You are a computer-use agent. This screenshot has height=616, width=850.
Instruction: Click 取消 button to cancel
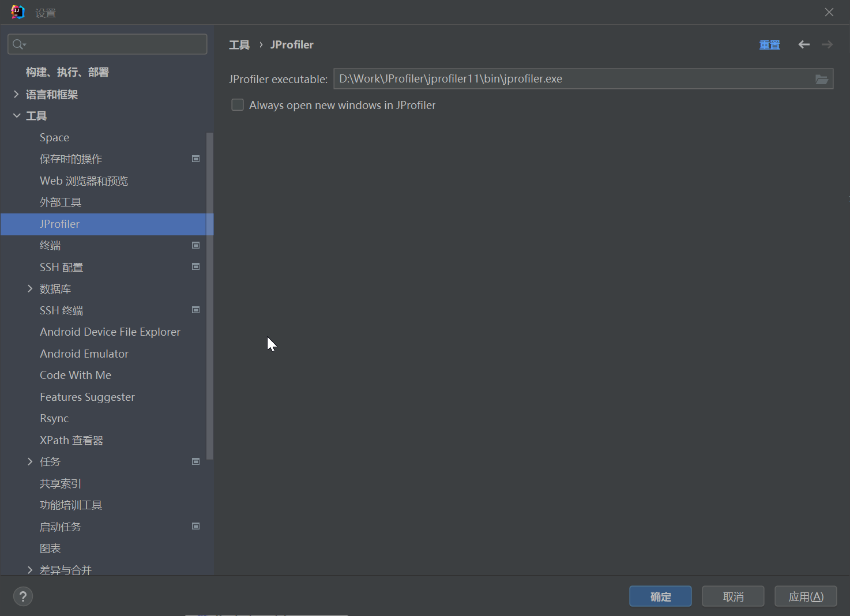coord(733,596)
